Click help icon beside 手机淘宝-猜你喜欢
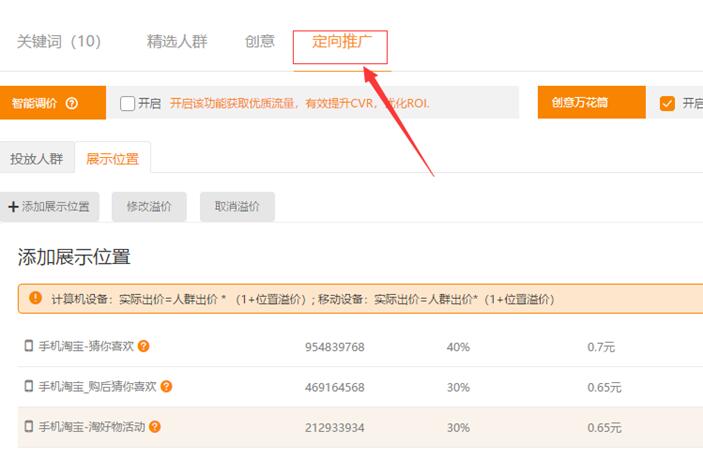The width and height of the screenshot is (703, 449). (144, 346)
